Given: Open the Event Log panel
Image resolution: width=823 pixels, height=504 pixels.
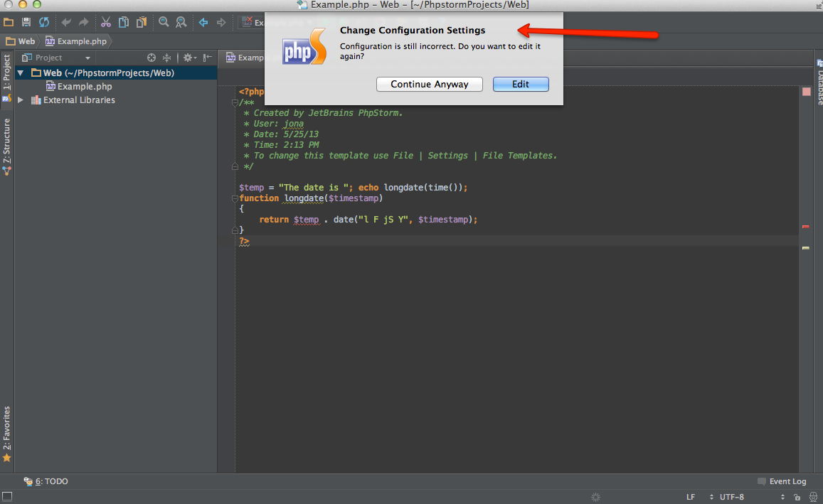Looking at the screenshot, I should 782,481.
